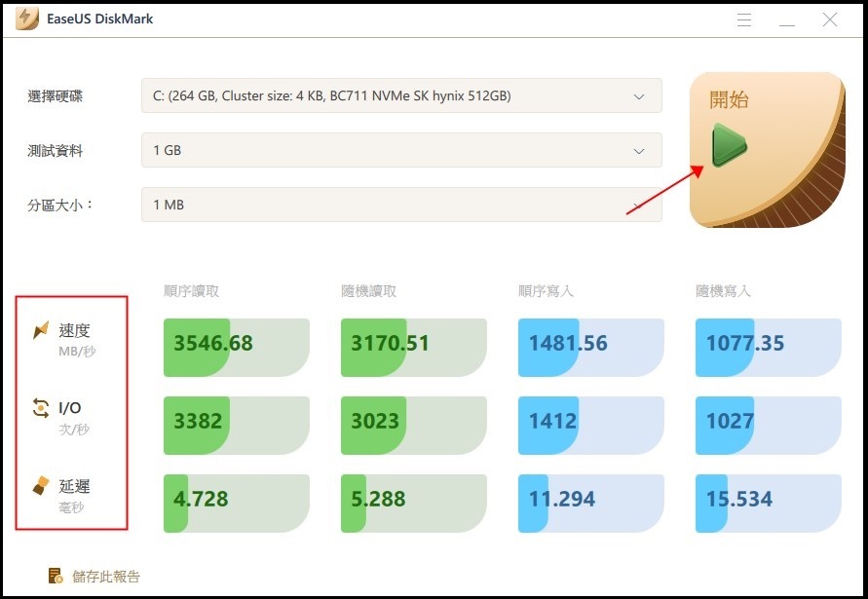The image size is (868, 599).
Task: Close the EaseUS DiskMark window
Action: 830,19
